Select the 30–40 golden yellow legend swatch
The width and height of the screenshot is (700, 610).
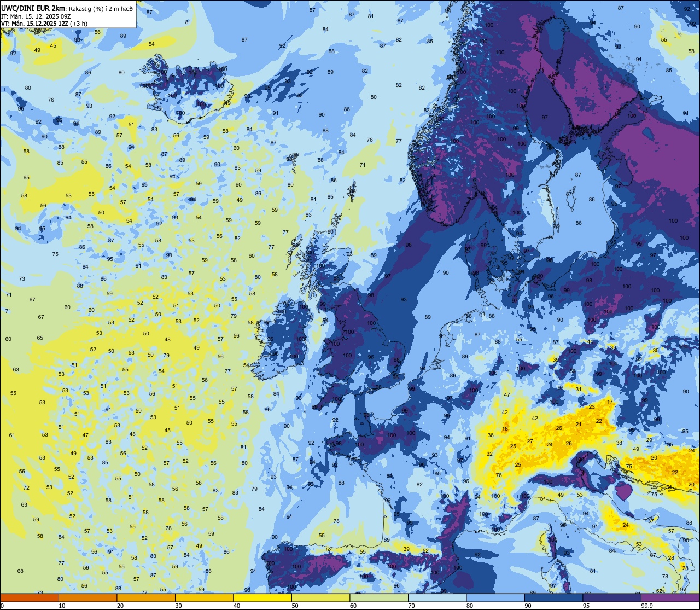(x=204, y=597)
